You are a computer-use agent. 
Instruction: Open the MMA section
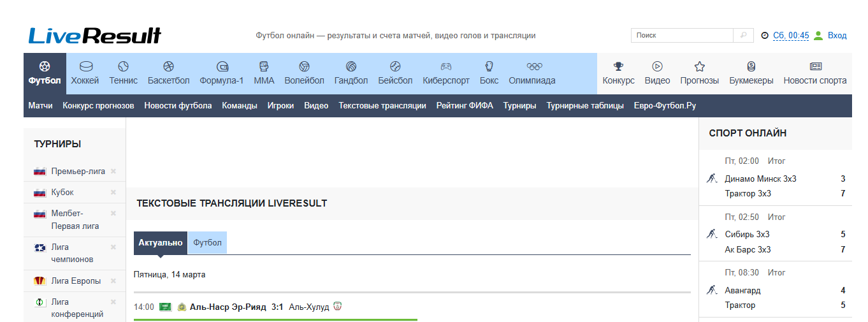pos(264,73)
